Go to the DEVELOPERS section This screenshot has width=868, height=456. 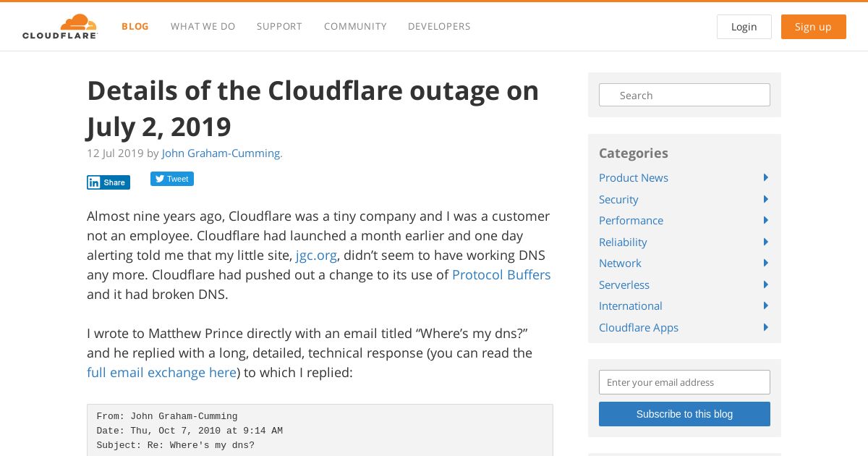[x=439, y=27]
